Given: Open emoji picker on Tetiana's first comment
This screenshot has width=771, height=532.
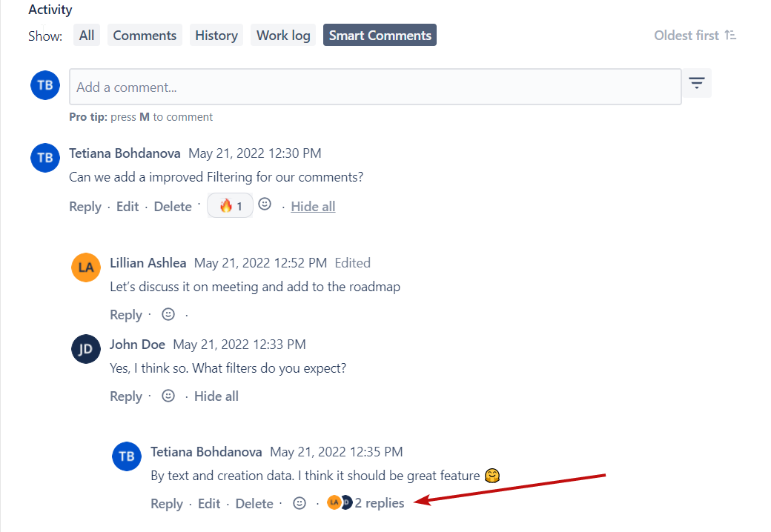Looking at the screenshot, I should [x=265, y=205].
